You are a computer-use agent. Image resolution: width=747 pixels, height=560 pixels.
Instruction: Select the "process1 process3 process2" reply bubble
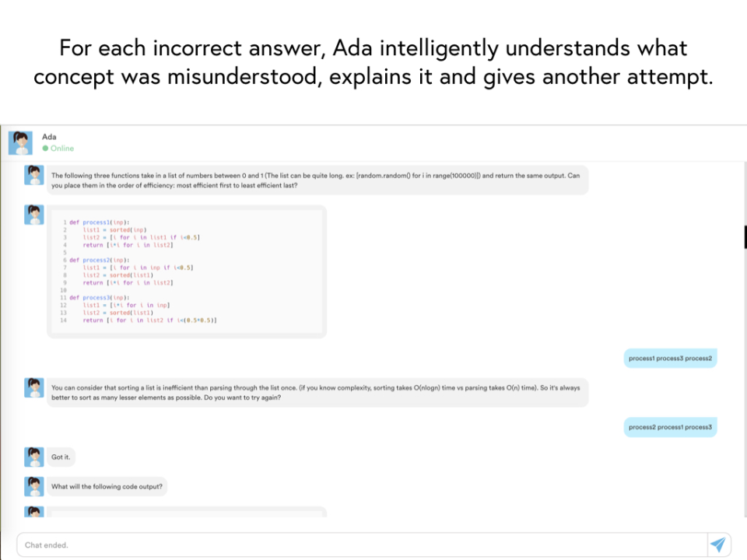[670, 358]
